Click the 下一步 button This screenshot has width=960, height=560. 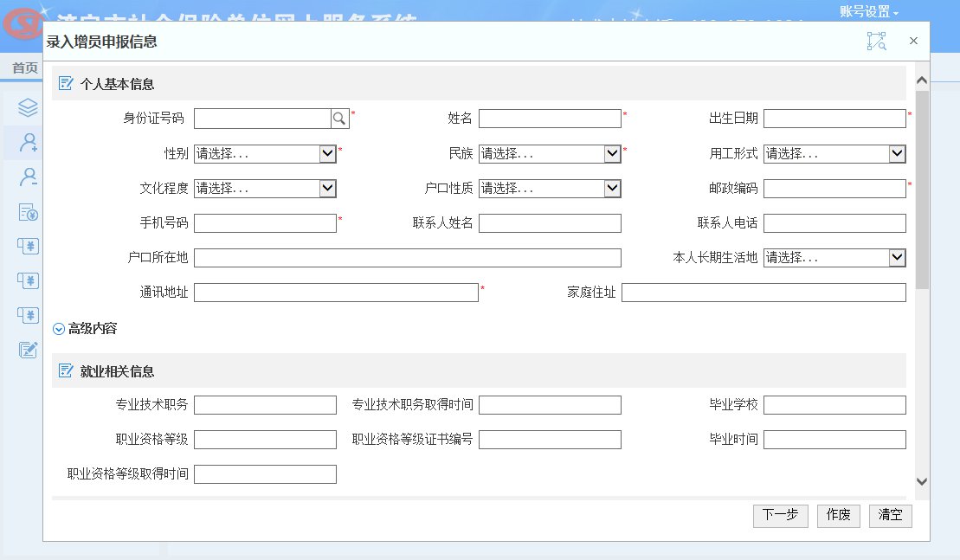[780, 515]
